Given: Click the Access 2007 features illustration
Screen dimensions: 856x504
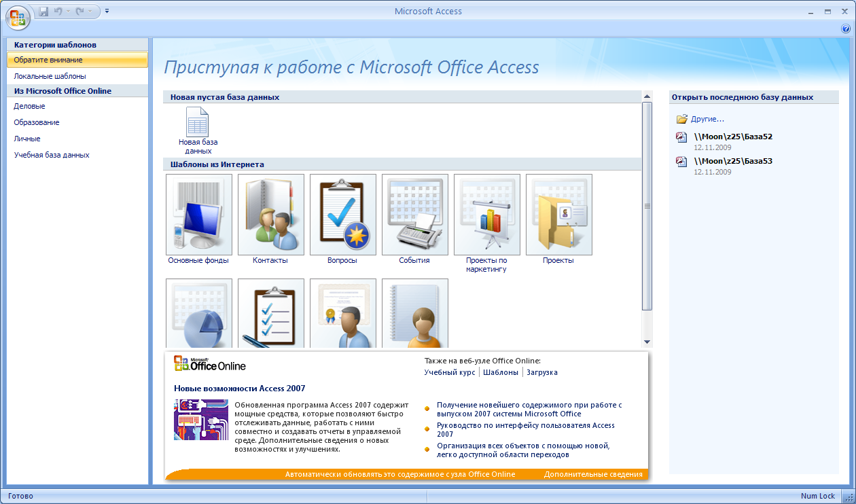Looking at the screenshot, I should [x=201, y=420].
